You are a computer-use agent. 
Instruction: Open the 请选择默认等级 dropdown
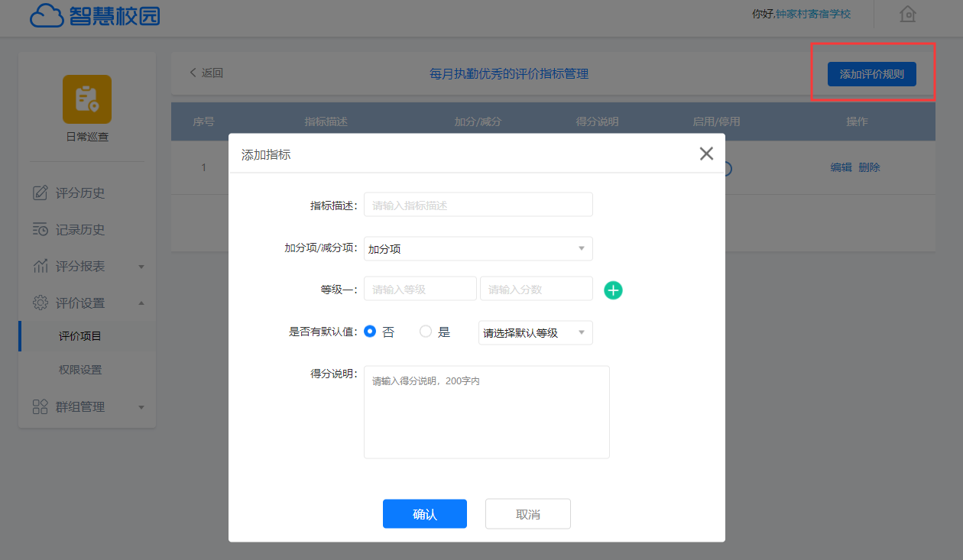535,333
